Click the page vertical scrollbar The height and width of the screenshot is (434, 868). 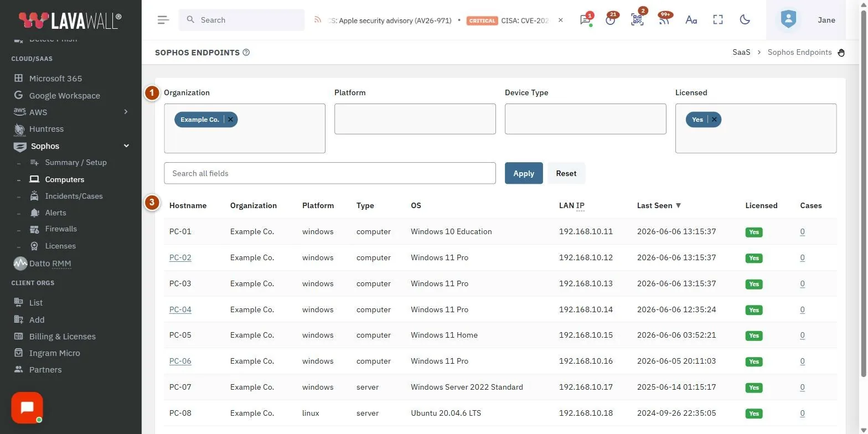pyautogui.click(x=864, y=194)
